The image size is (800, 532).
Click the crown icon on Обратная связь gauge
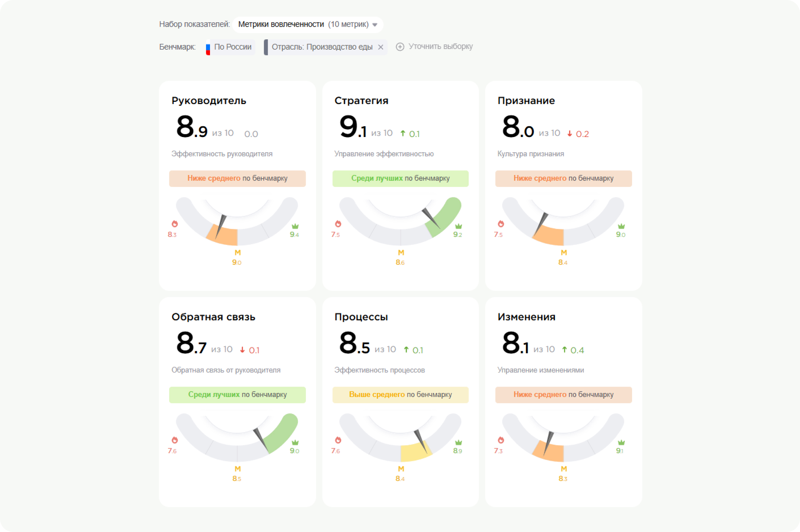[295, 442]
